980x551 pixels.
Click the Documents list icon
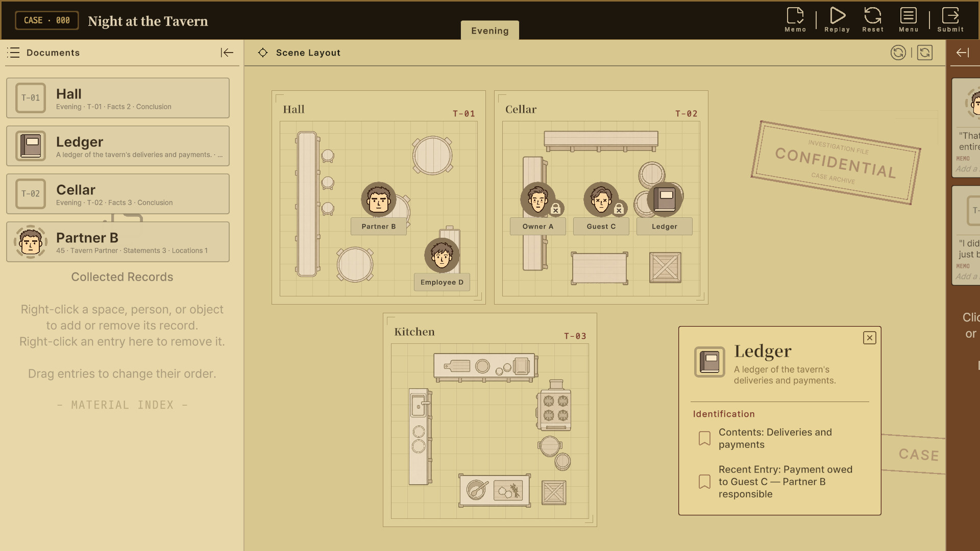14,53
